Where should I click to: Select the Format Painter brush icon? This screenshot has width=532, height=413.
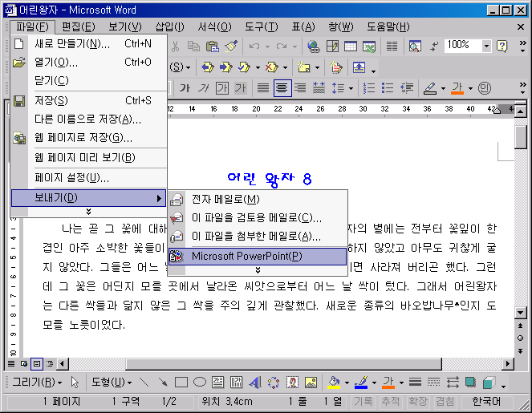[231, 47]
